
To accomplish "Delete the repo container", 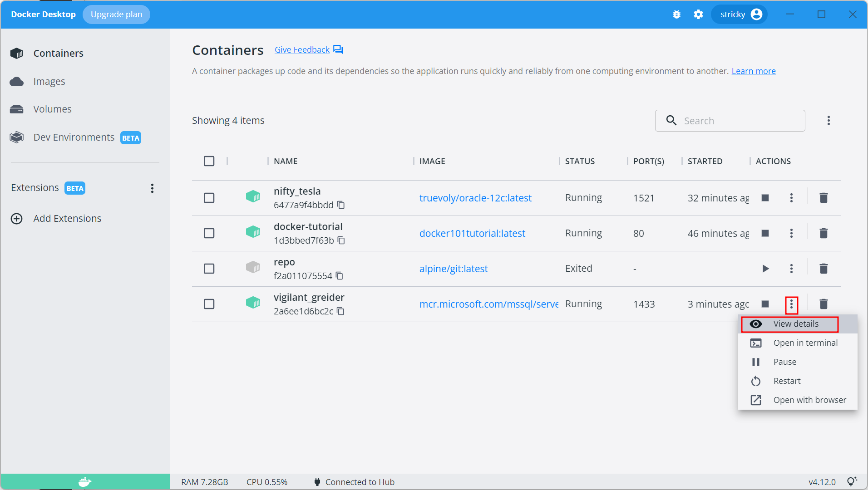I will point(824,269).
